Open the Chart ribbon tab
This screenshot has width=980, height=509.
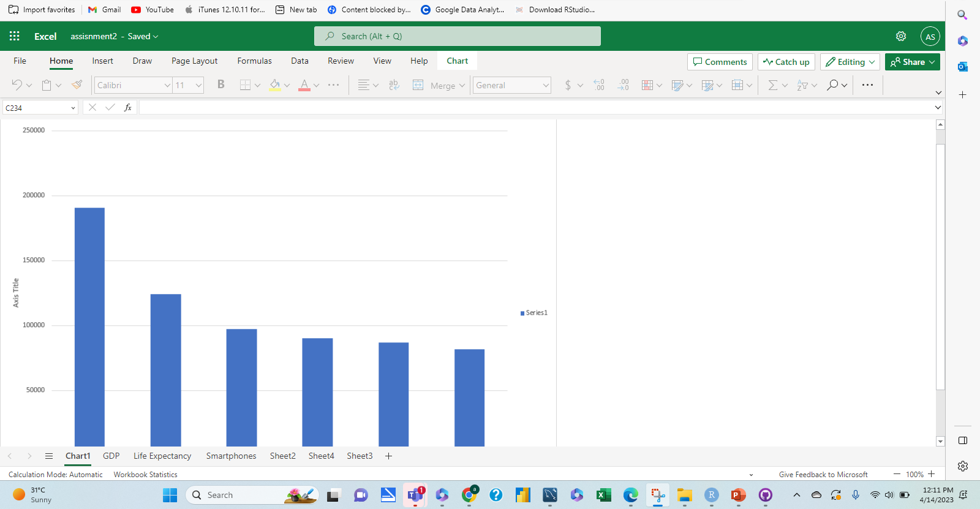coord(457,61)
